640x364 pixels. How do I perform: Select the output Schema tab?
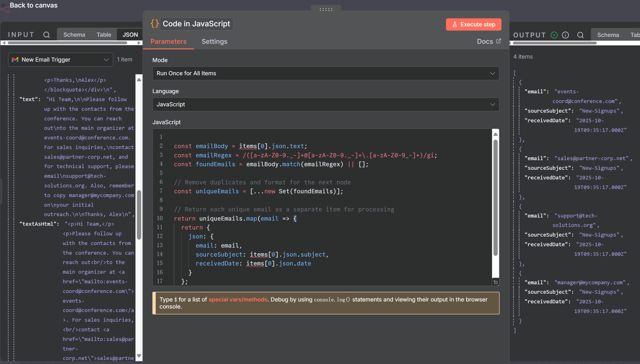pos(608,35)
